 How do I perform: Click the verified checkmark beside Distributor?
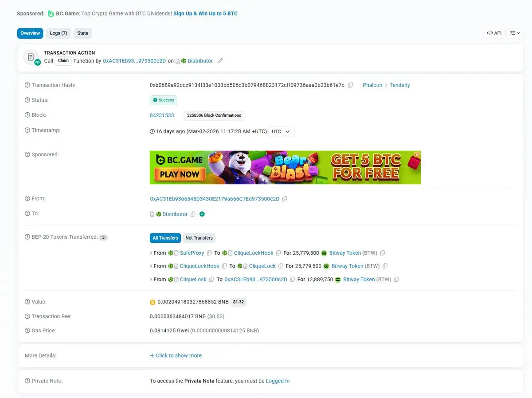coord(202,214)
